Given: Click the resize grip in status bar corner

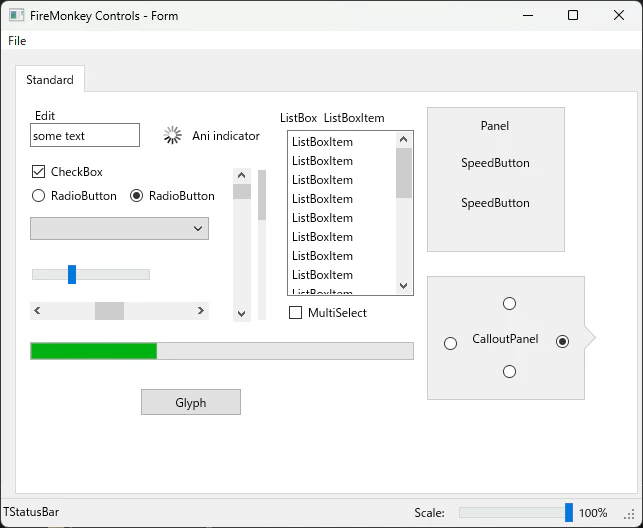Looking at the screenshot, I should (x=630, y=514).
